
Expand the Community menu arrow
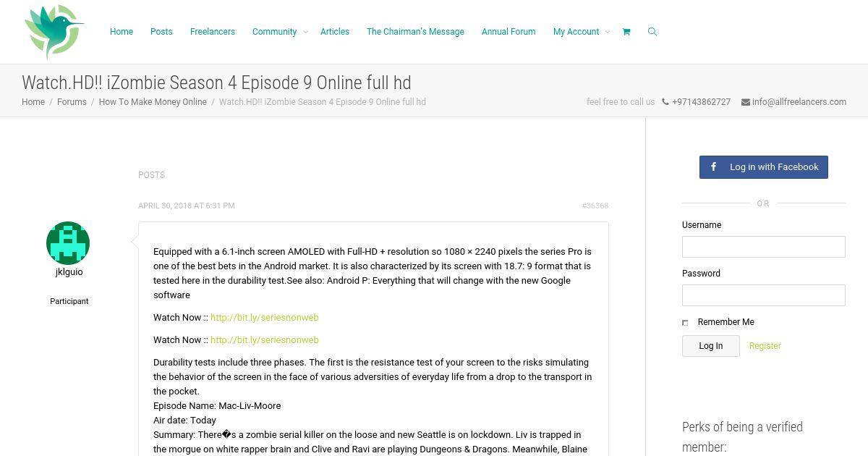coord(305,32)
